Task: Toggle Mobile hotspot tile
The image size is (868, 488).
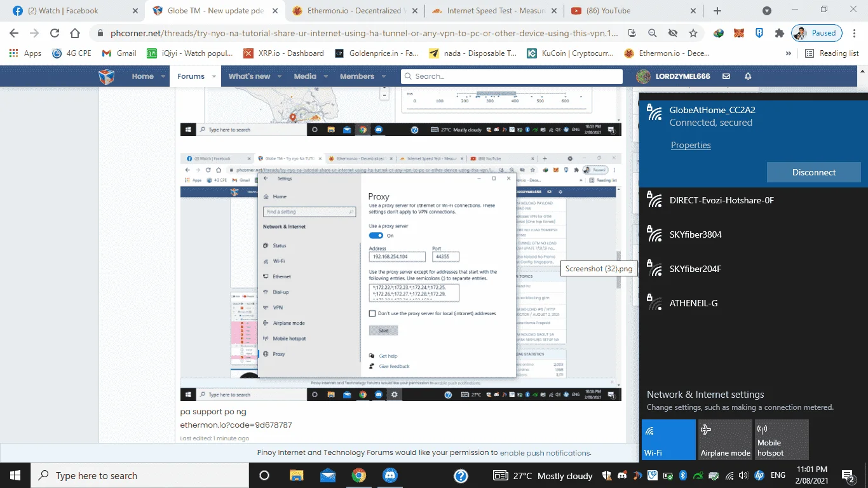Action: pos(782,440)
